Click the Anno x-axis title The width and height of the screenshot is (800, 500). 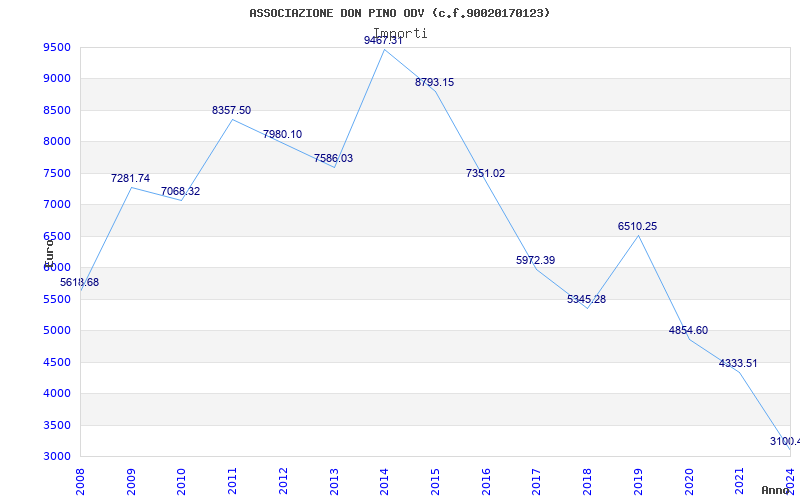coord(775,490)
